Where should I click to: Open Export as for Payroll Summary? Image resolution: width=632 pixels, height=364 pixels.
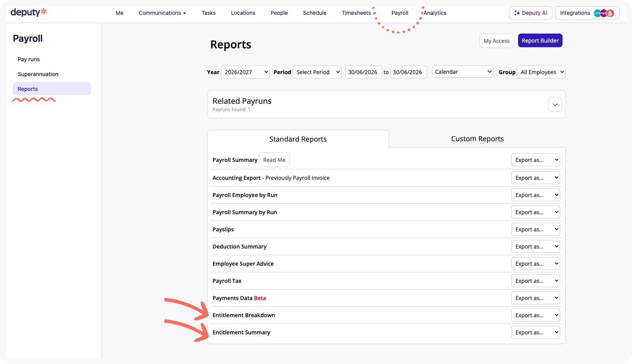(x=536, y=160)
